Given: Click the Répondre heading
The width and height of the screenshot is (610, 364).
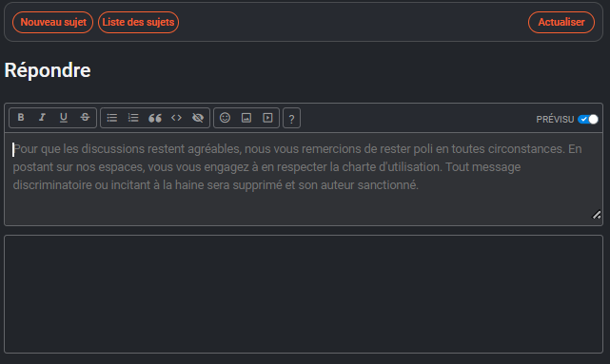Looking at the screenshot, I should pyautogui.click(x=48, y=70).
